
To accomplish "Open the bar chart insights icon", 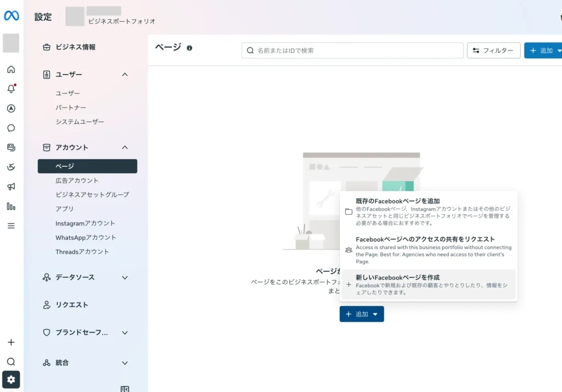I will point(11,206).
